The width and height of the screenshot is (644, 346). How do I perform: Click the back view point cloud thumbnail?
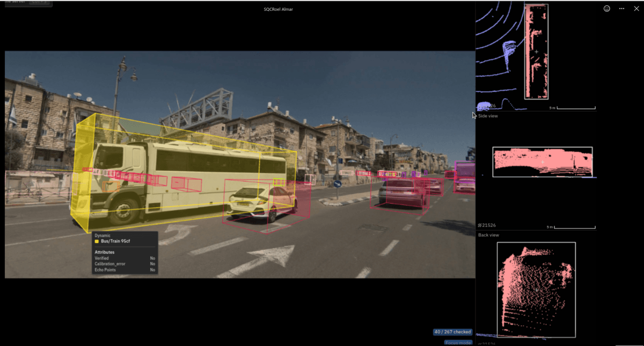[536, 290]
